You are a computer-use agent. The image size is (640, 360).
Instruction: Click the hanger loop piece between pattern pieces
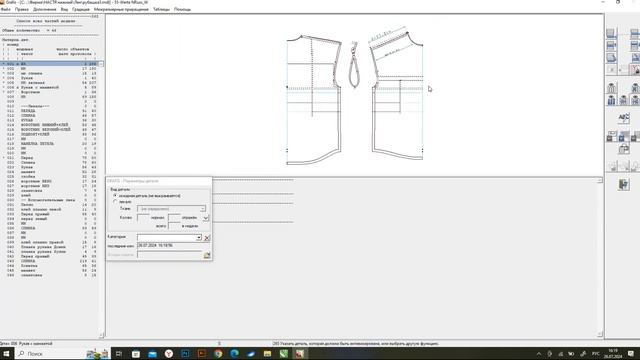click(354, 65)
